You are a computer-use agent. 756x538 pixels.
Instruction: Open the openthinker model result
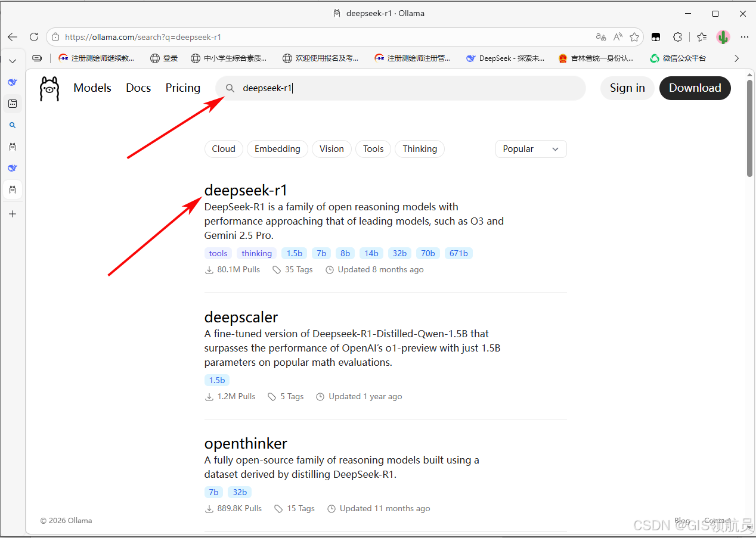tap(246, 443)
